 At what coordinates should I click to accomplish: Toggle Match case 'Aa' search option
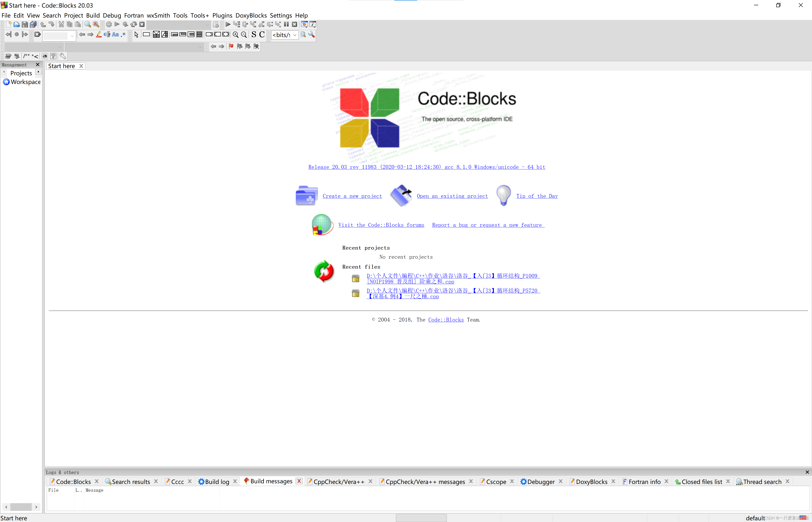[115, 34]
